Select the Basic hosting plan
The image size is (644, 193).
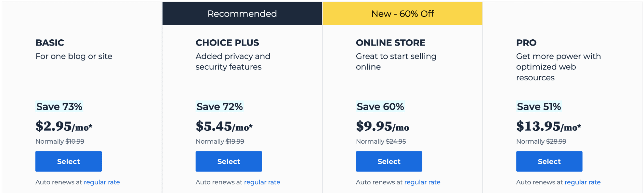(68, 161)
